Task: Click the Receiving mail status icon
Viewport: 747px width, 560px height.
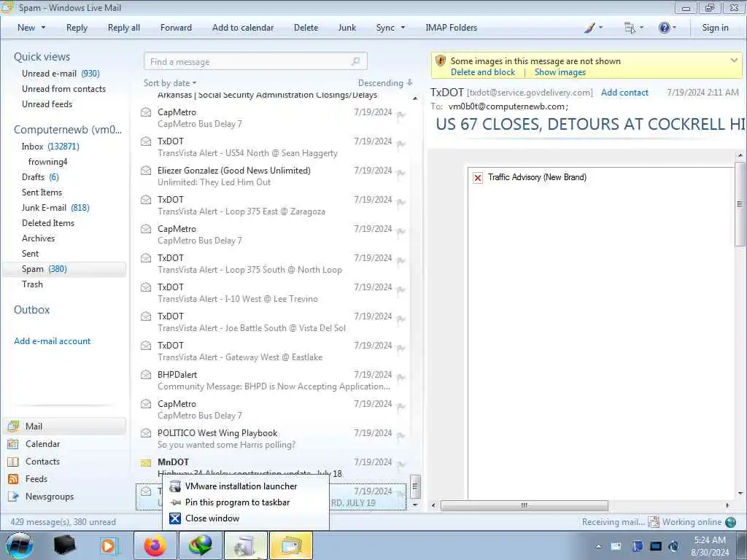Action: [x=653, y=522]
